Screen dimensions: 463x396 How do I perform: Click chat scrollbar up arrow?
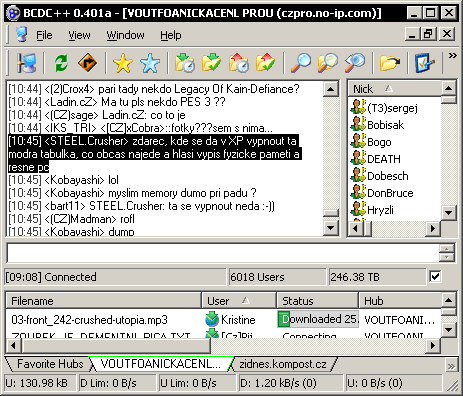(x=331, y=89)
